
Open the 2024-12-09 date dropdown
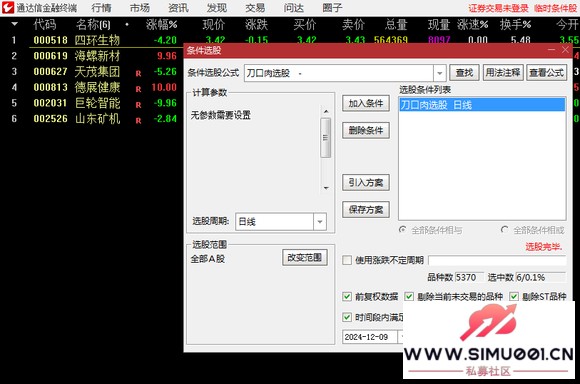coord(400,337)
